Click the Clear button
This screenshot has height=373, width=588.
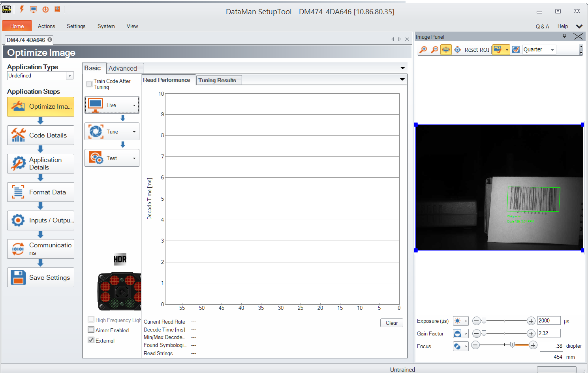pyautogui.click(x=391, y=323)
